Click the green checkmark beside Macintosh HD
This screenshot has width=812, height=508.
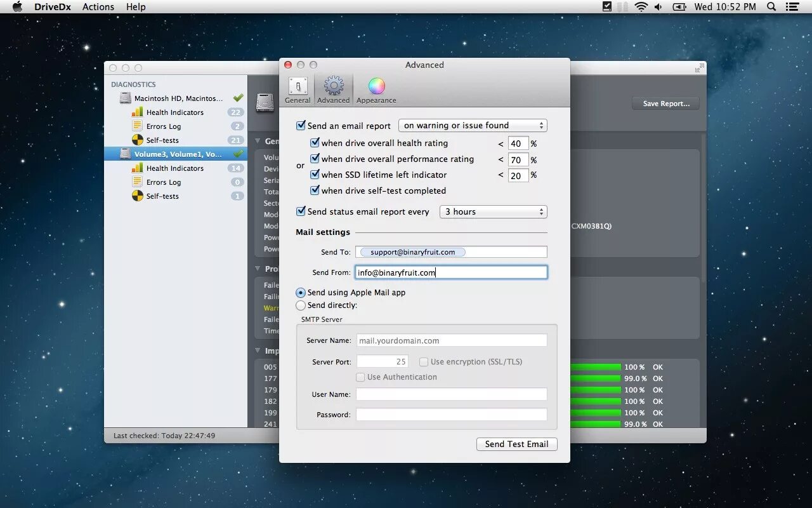pos(238,98)
